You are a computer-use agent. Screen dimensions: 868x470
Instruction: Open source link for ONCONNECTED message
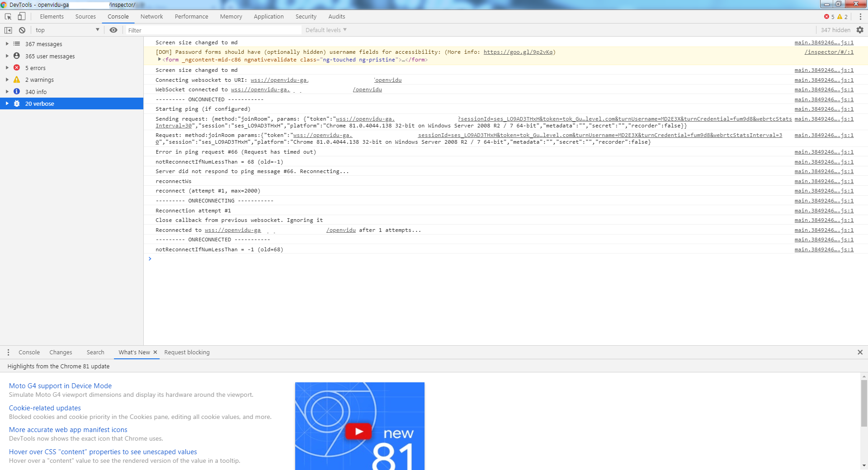click(x=824, y=99)
